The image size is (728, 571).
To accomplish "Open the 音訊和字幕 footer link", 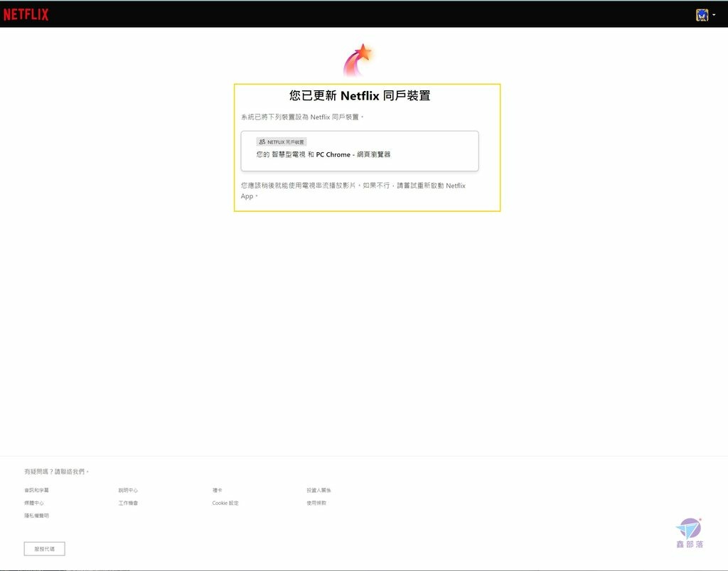I will click(37, 490).
